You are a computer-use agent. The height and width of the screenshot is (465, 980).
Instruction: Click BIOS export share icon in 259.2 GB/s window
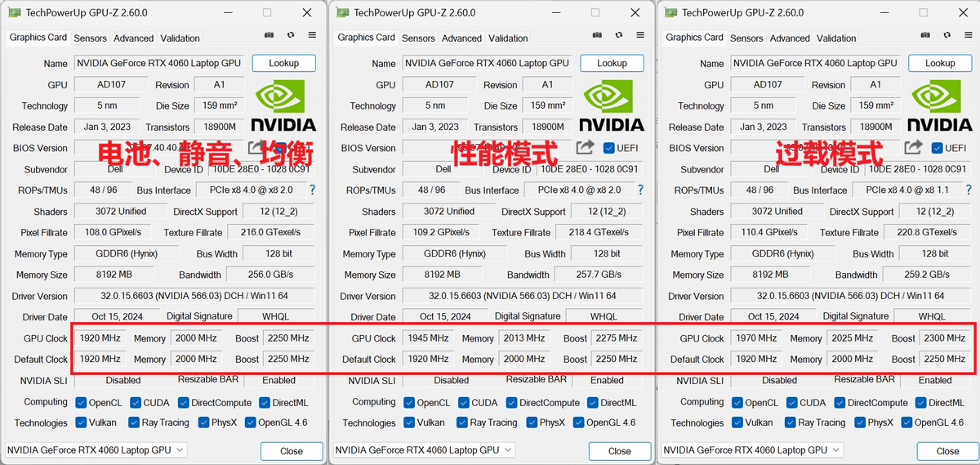coord(913,147)
